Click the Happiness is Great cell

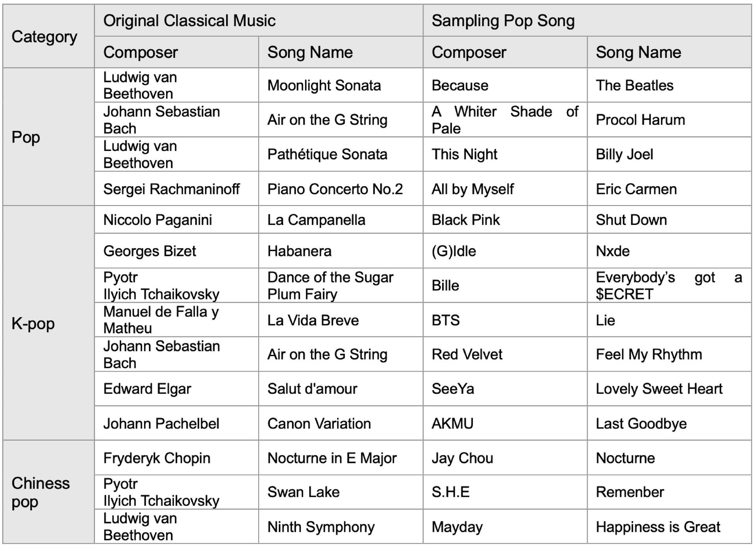(669, 527)
